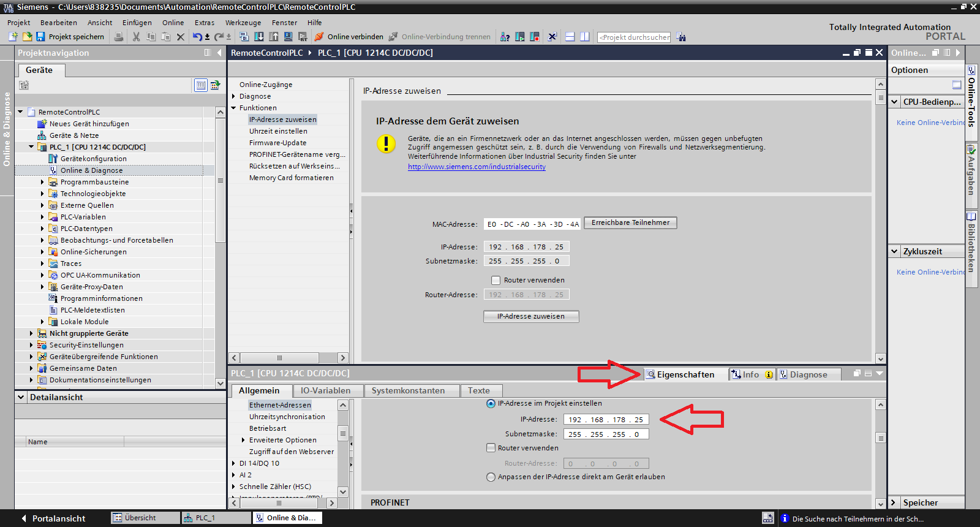Click the Subnetzmaske field in the online panel

click(x=527, y=261)
